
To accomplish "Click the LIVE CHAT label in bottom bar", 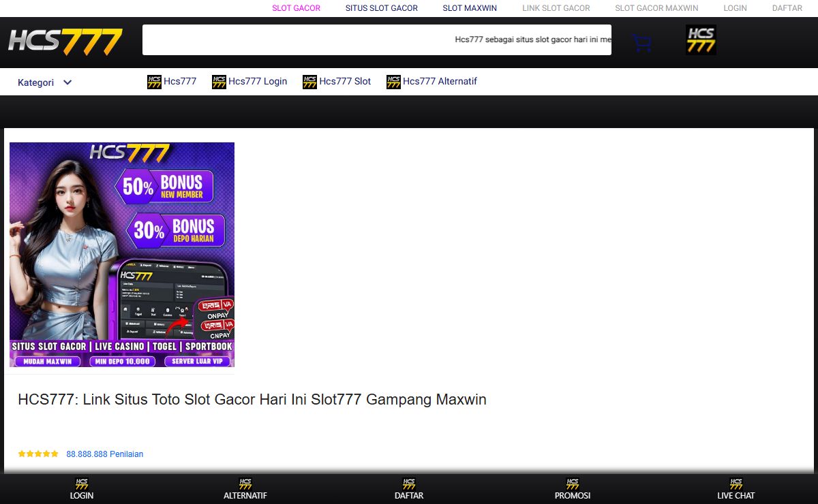I will [x=736, y=496].
